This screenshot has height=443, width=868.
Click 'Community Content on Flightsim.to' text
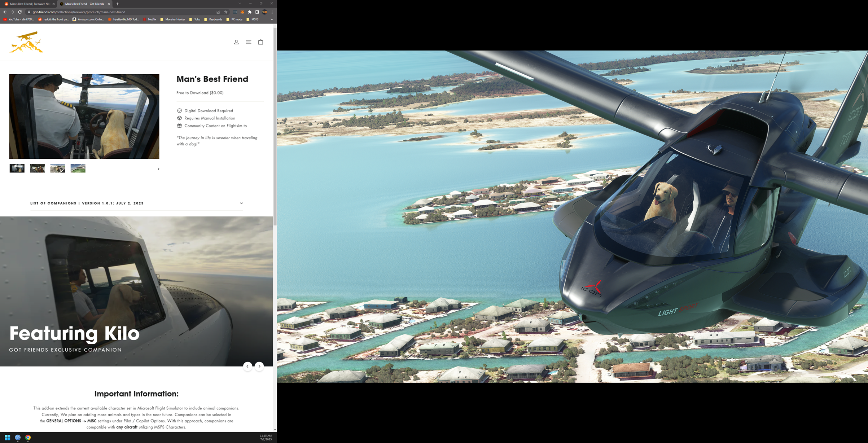click(x=216, y=126)
